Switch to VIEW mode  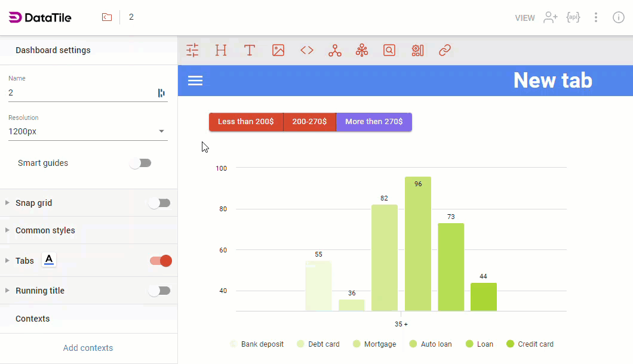point(525,18)
